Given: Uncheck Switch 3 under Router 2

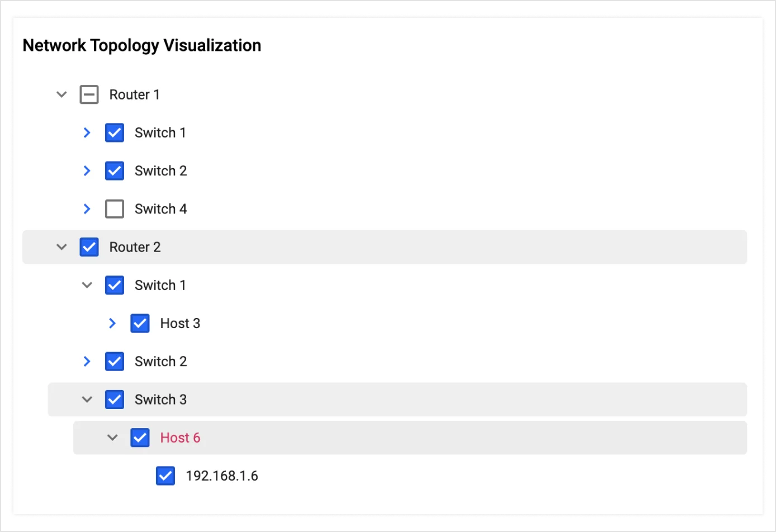Looking at the screenshot, I should click(x=115, y=400).
